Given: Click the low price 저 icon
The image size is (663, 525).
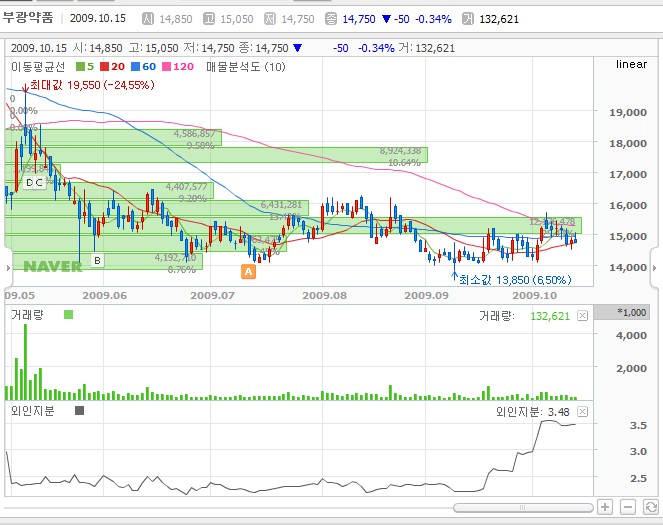Looking at the screenshot, I should [270, 19].
